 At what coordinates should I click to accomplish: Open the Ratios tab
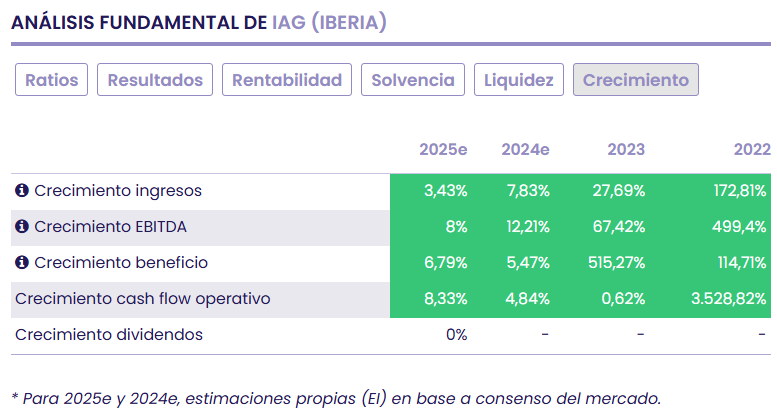[52, 80]
